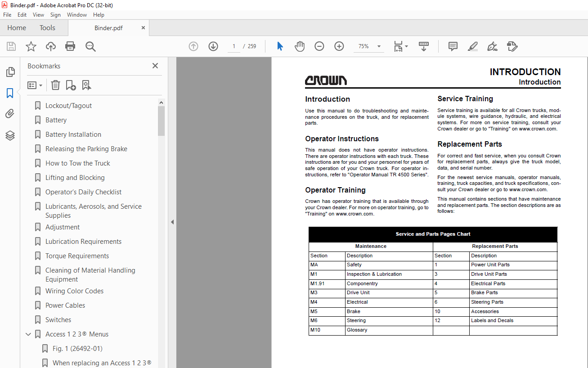Image resolution: width=588 pixels, height=368 pixels.
Task: Open the File menu
Action: coord(7,15)
